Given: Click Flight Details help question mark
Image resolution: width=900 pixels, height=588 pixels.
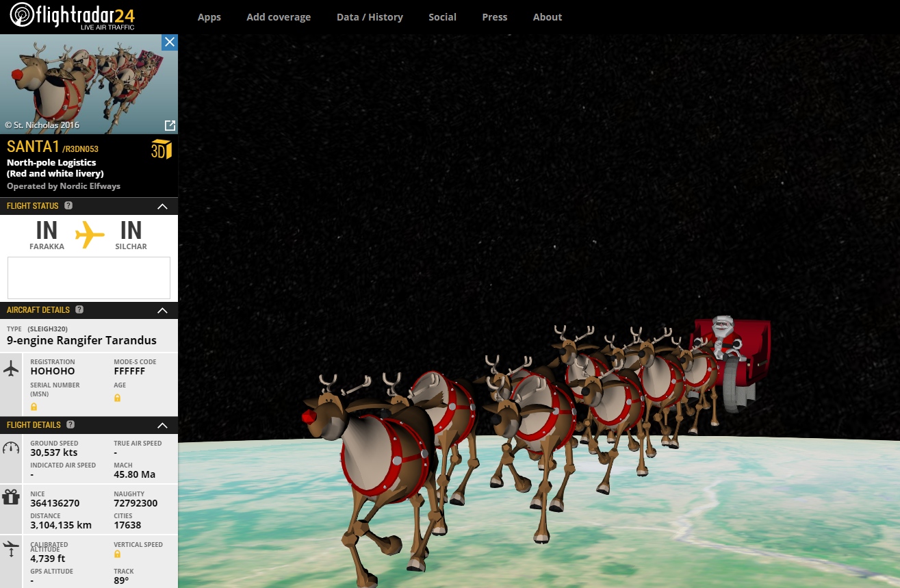Looking at the screenshot, I should click(x=70, y=424).
